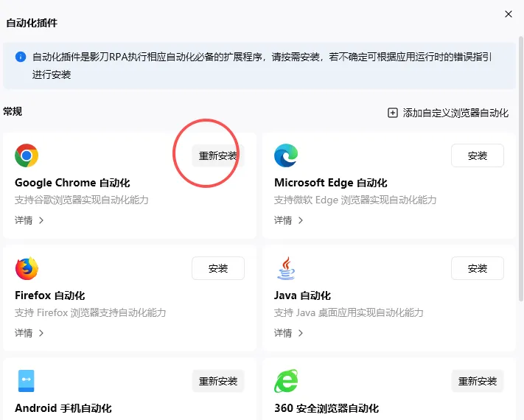Expand chevron next to Java 详情
The image size is (524, 420).
tap(301, 333)
